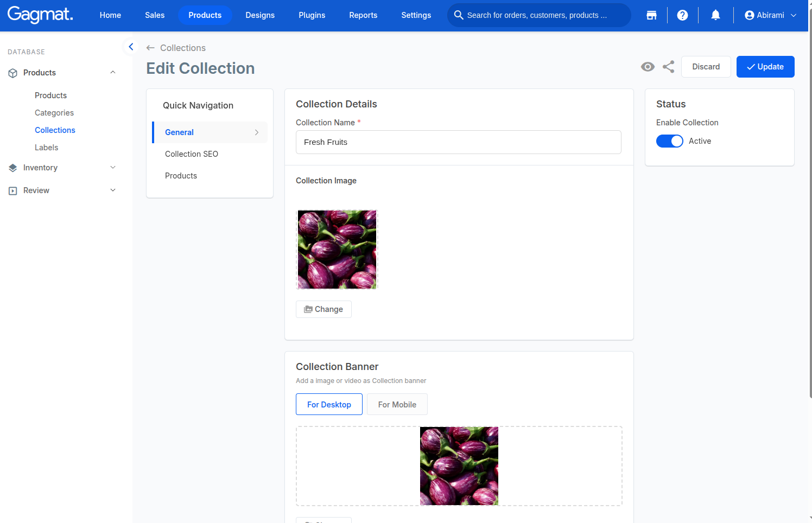Open the help question mark icon
Image resolution: width=812 pixels, height=523 pixels.
click(683, 15)
